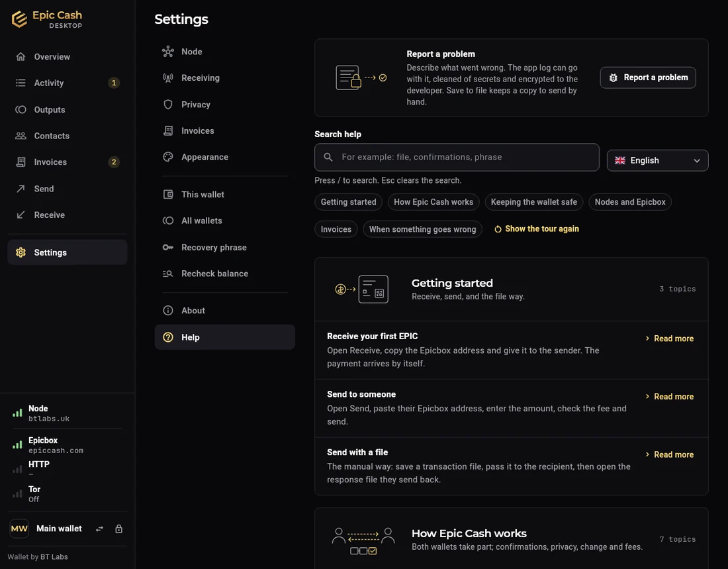728x569 pixels.
Task: Lock the wallet with padlock icon
Action: click(119, 529)
